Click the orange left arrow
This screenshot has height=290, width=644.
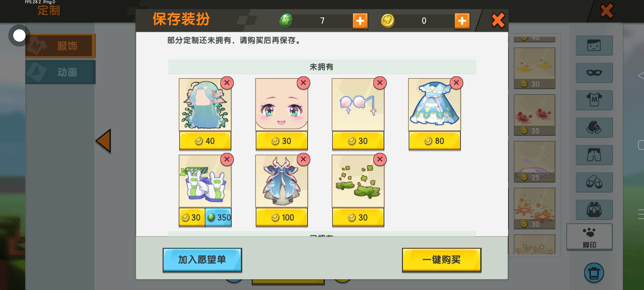coord(104,141)
